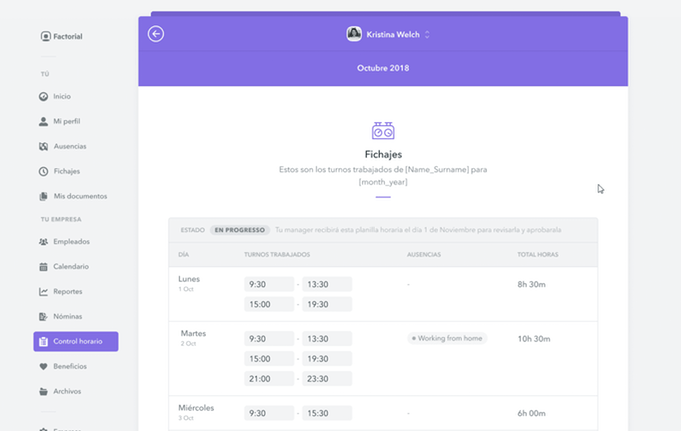Edit Lunes second shift start time 15:00
681x431 pixels.
269,304
